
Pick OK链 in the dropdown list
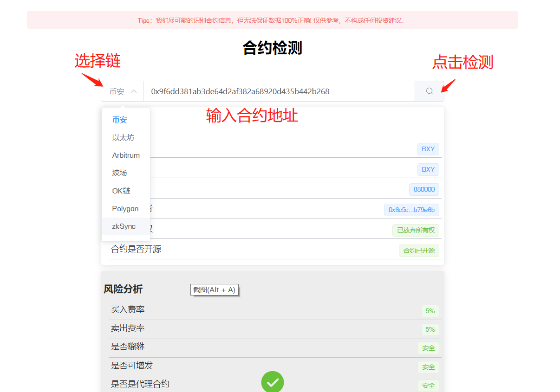[121, 191]
